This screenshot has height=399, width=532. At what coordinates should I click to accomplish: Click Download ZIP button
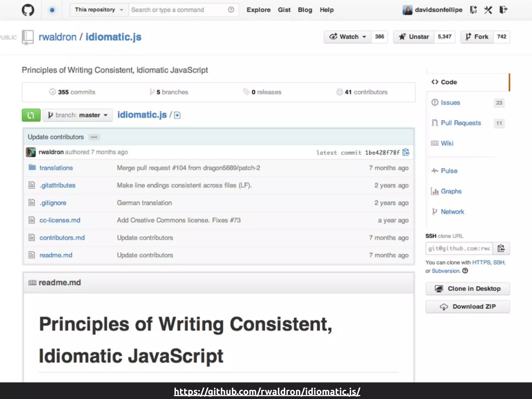click(468, 307)
